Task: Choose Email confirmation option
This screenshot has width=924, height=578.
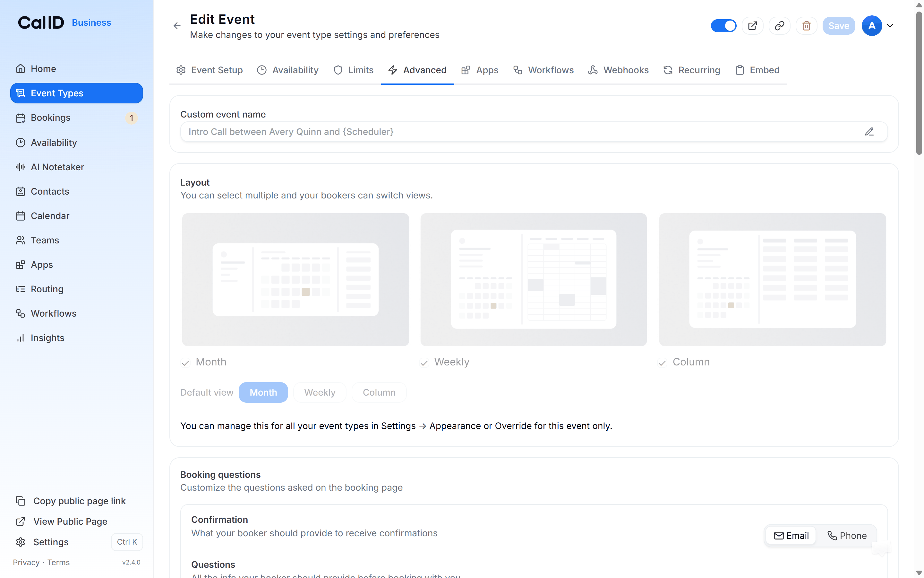Action: pyautogui.click(x=791, y=536)
